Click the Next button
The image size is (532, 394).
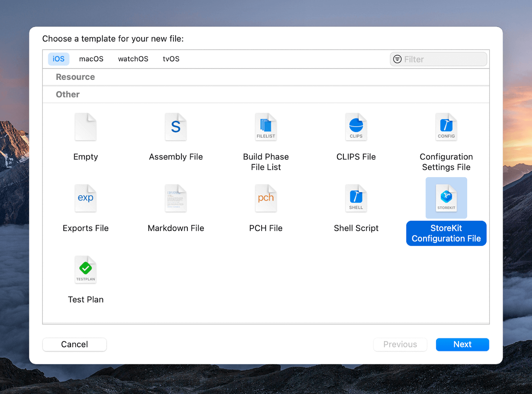point(462,344)
